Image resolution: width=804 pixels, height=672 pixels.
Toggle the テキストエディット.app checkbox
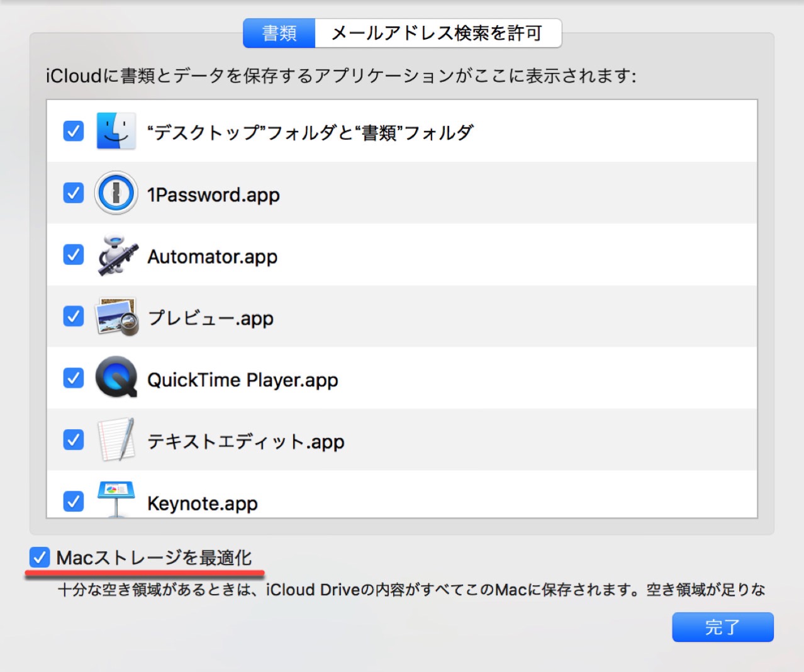(74, 440)
